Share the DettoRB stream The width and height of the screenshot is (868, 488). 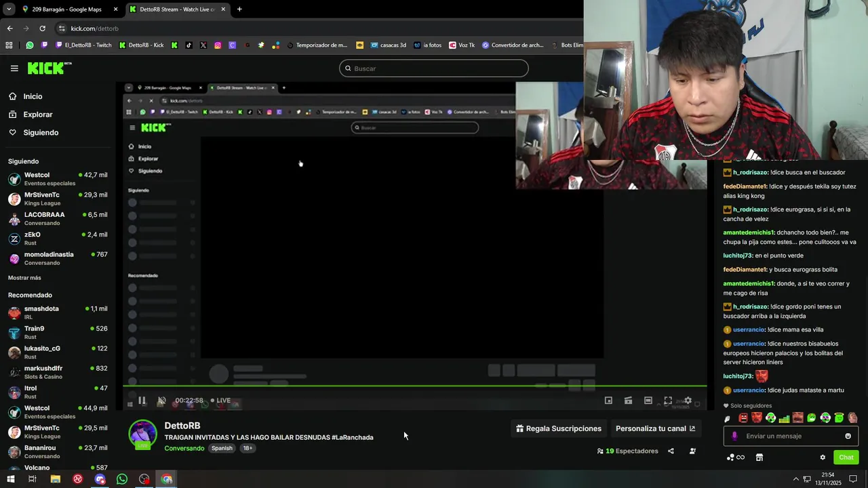tap(671, 451)
